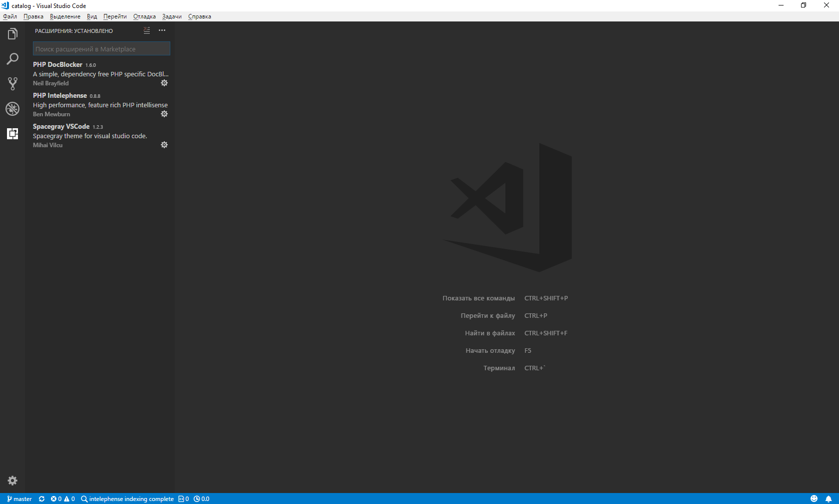Select the PHP DocBlocker extension entry
This screenshot has height=504, width=839.
100,74
